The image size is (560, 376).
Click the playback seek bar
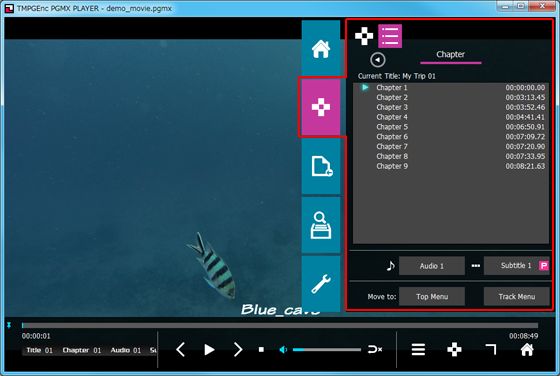(280, 325)
